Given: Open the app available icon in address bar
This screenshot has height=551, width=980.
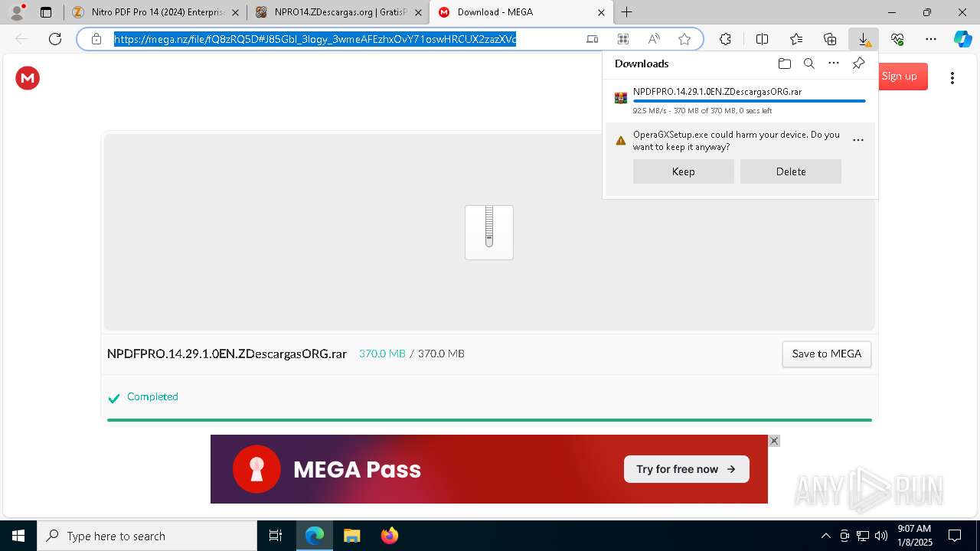Looking at the screenshot, I should point(592,39).
